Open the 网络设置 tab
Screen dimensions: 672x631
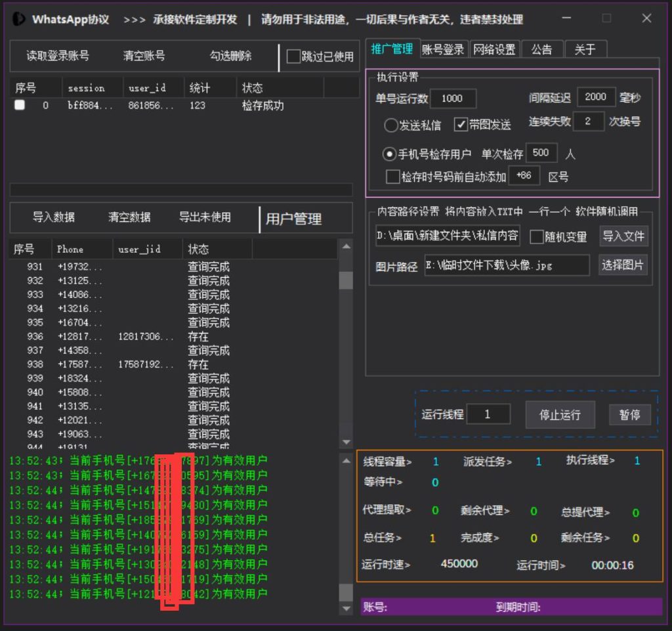[x=494, y=48]
